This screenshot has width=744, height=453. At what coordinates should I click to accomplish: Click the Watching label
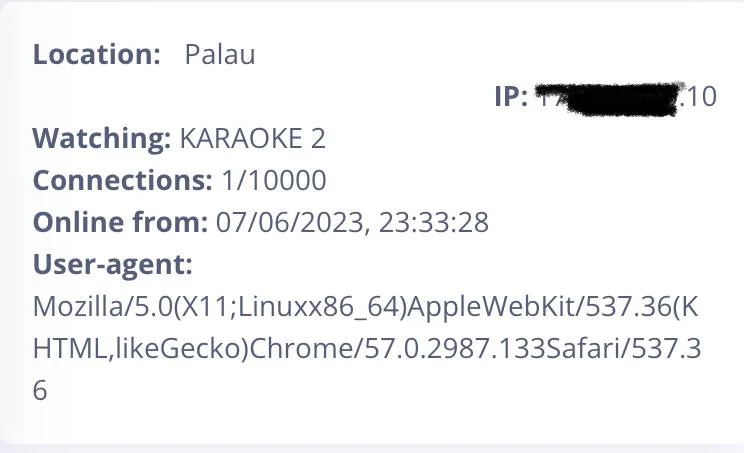[x=102, y=139]
